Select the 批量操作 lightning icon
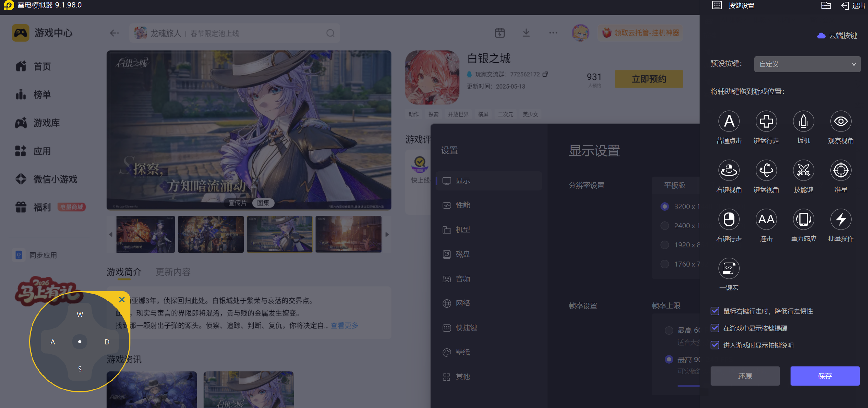 coord(841,219)
